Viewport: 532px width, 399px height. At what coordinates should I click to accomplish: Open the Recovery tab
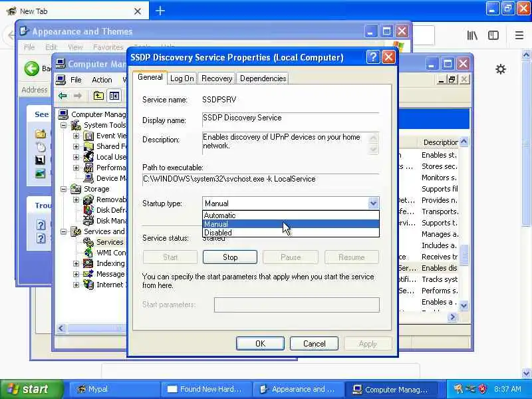point(217,78)
